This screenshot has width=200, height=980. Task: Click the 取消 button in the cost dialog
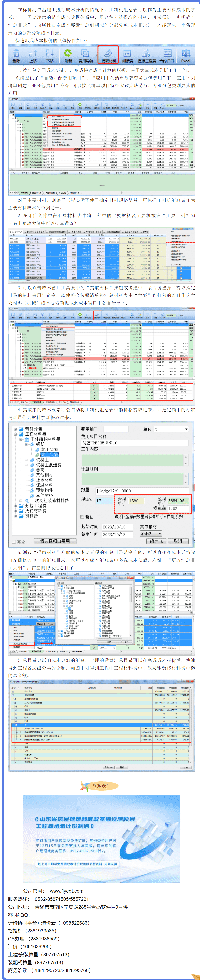coord(178,541)
